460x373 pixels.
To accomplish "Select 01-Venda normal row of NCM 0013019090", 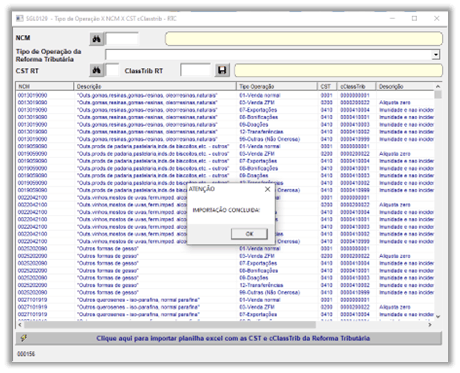I will click(225, 95).
